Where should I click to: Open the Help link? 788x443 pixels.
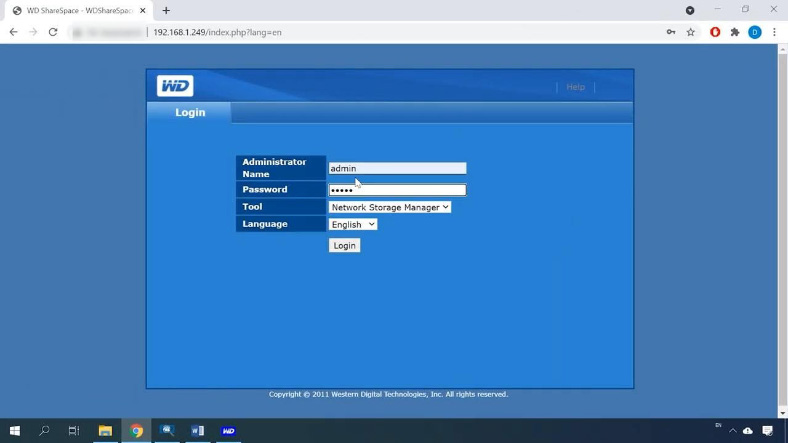pos(575,87)
